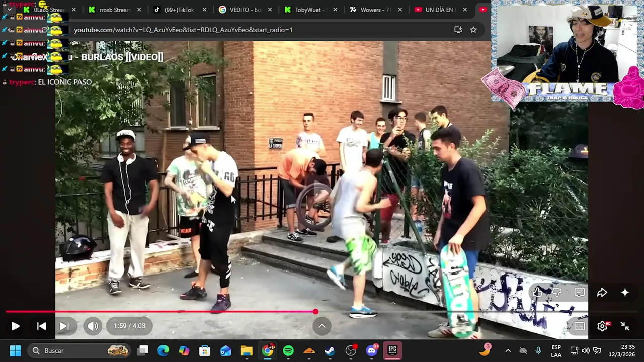Open the 23:35 clock and calendar
The height and width of the screenshot is (362, 644).
pyautogui.click(x=622, y=350)
